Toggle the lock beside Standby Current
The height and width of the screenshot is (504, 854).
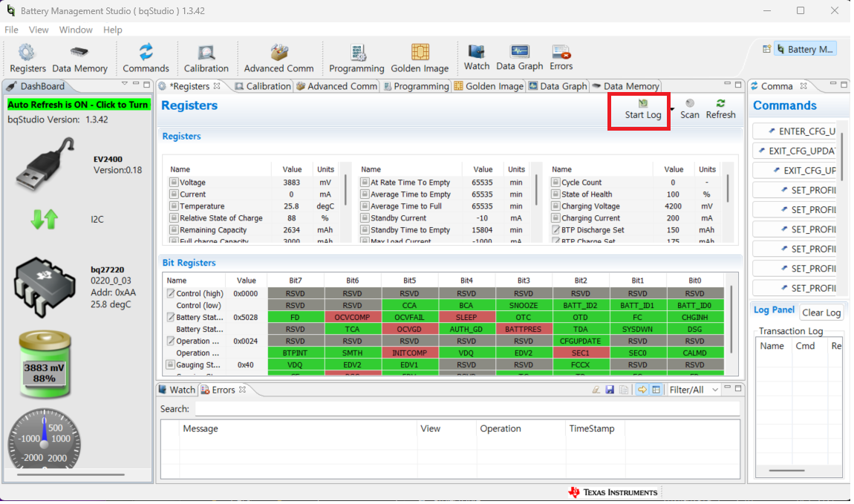pyautogui.click(x=365, y=217)
